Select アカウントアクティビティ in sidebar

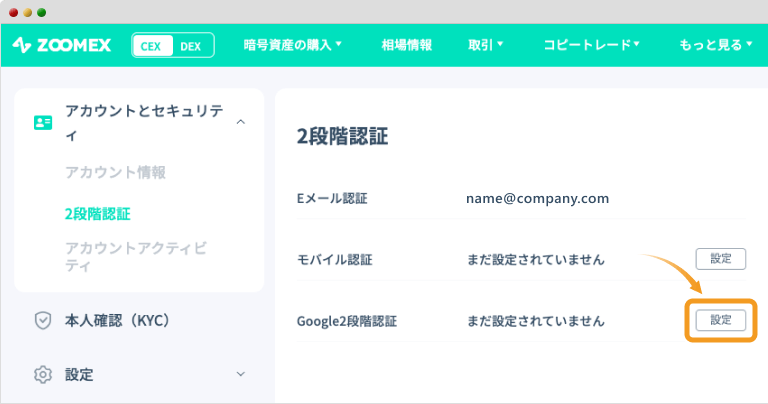[x=136, y=257]
